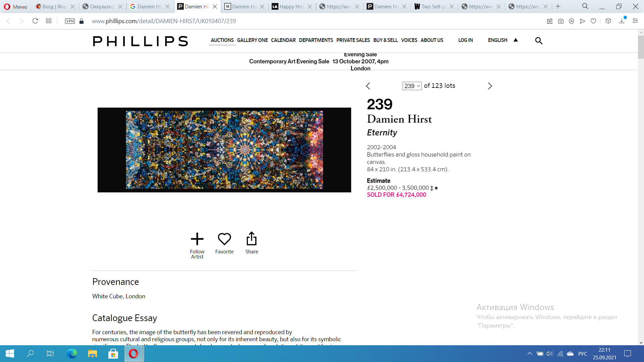Switch the РУС keyboard language indicator
Screen dimensions: 644x362
tap(583, 354)
